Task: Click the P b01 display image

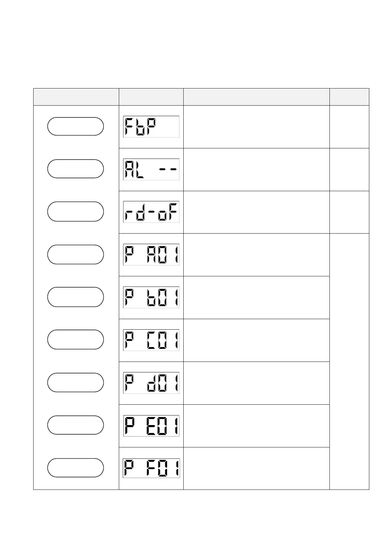Action: pos(151,297)
